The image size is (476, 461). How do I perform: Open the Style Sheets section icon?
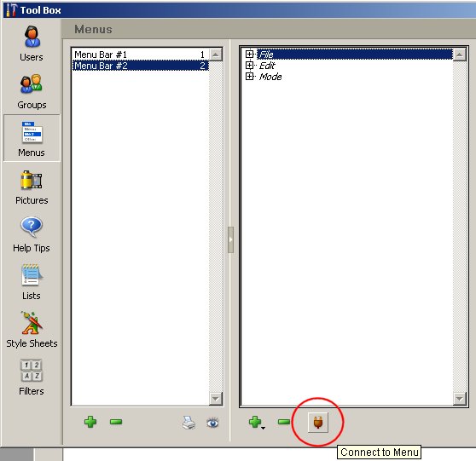pyautogui.click(x=32, y=323)
